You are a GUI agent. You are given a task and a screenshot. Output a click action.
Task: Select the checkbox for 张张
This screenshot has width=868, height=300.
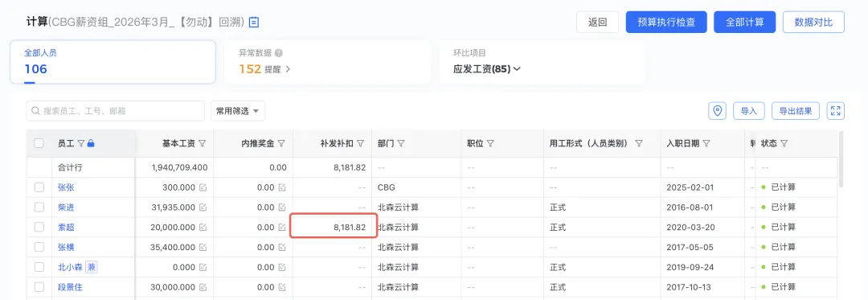click(39, 187)
